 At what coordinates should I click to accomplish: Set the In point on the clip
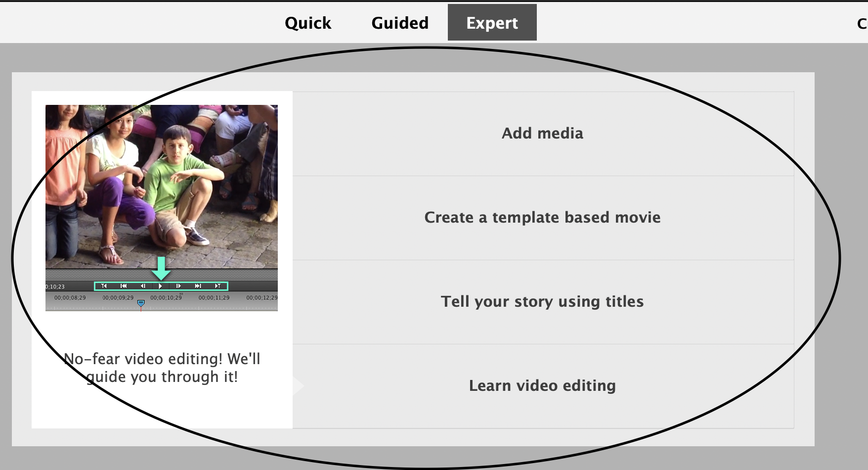pyautogui.click(x=104, y=286)
